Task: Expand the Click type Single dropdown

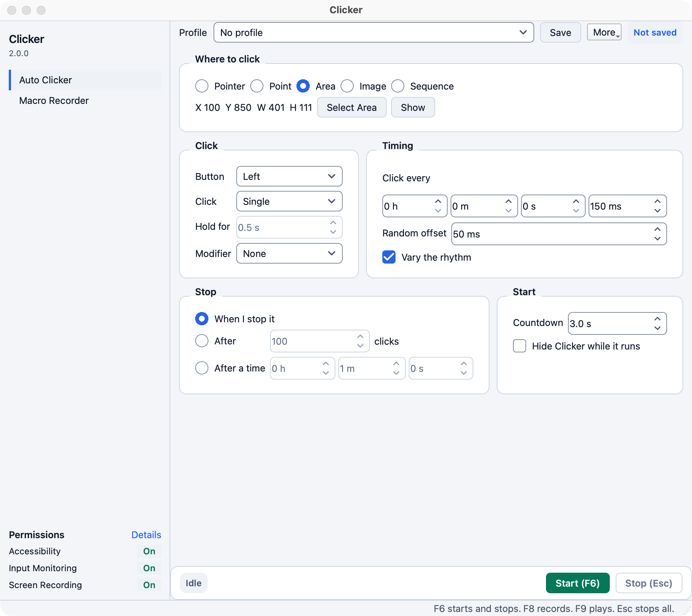Action: point(289,201)
